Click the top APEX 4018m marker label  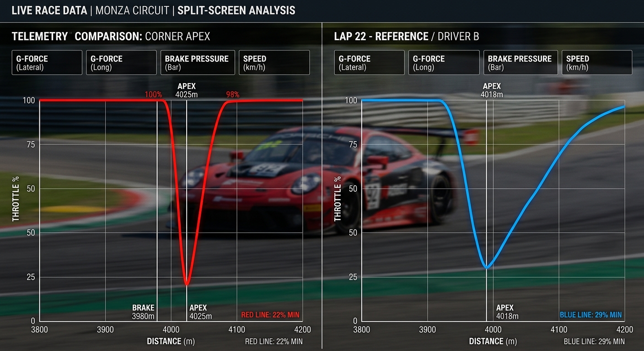[492, 90]
